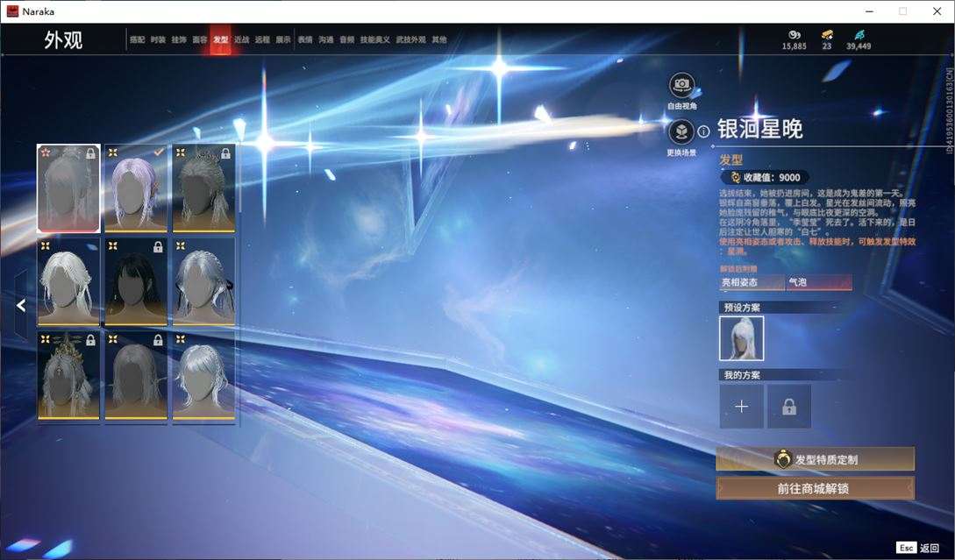Switch to the 沟通 tab
Viewport: 955px width, 560px height.
326,39
